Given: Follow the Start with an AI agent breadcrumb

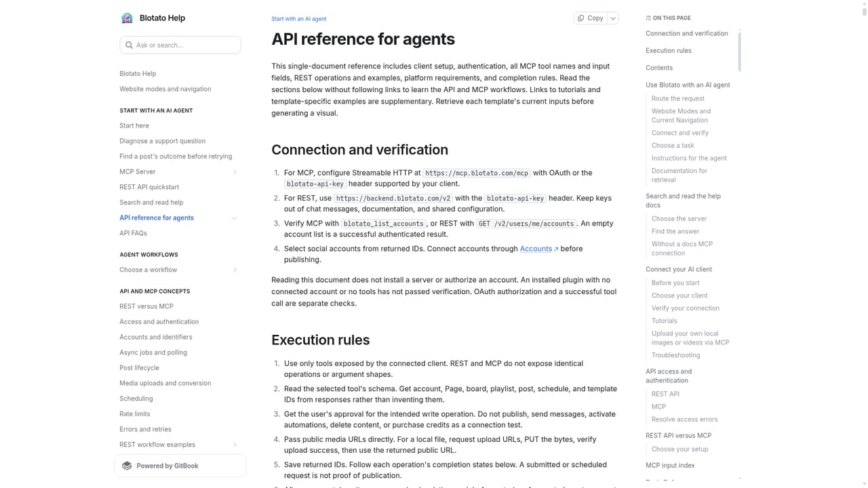Looking at the screenshot, I should (299, 19).
